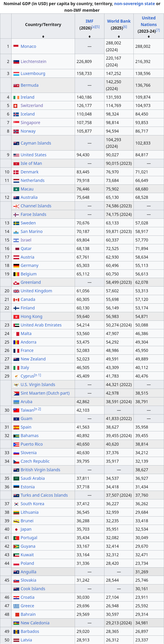Image resolution: width=164 pixels, height=644 pixels.
Task: Click the Luxembourg flag icon
Action: point(16,73)
